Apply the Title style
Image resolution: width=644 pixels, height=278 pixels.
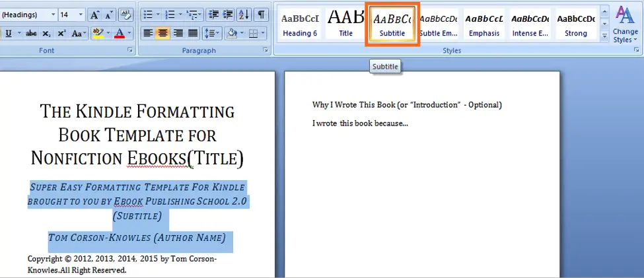click(x=346, y=24)
